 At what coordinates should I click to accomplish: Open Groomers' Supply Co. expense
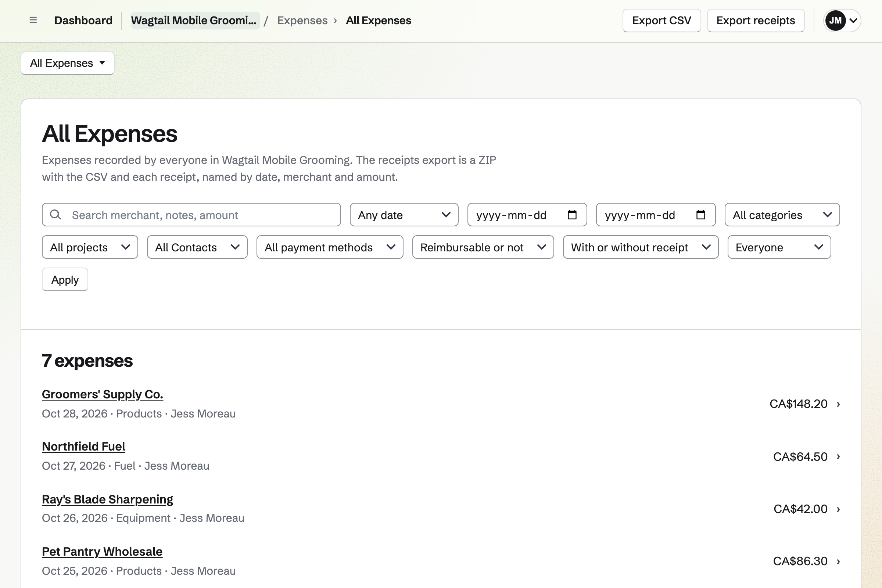(x=103, y=394)
